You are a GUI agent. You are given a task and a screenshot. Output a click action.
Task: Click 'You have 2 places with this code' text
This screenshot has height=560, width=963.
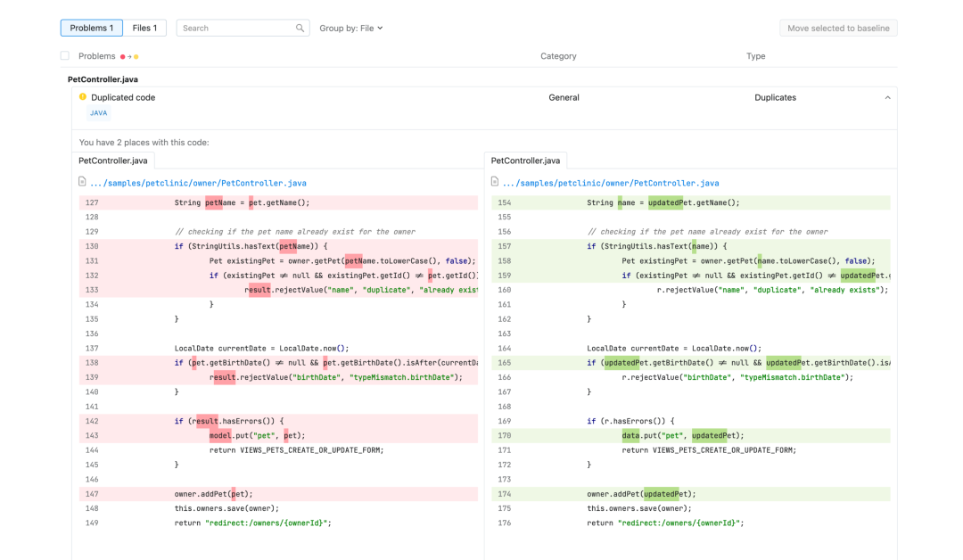pyautogui.click(x=144, y=143)
